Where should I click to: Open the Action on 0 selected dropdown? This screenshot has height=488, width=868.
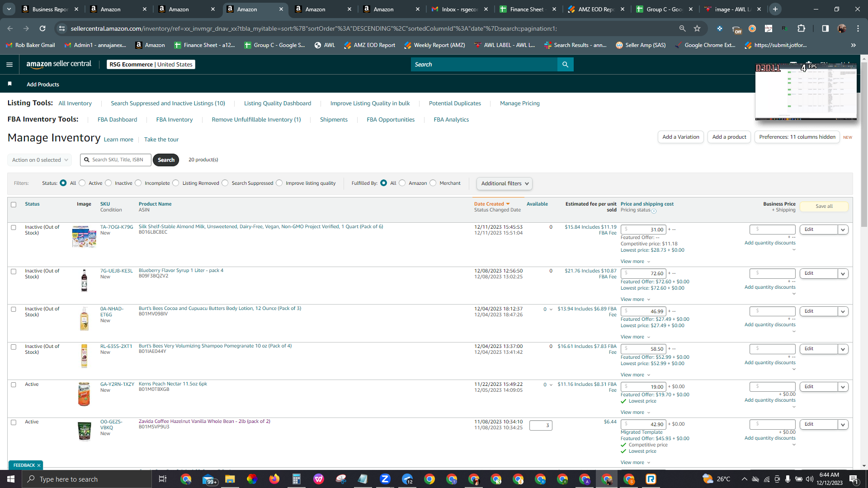tap(39, 160)
